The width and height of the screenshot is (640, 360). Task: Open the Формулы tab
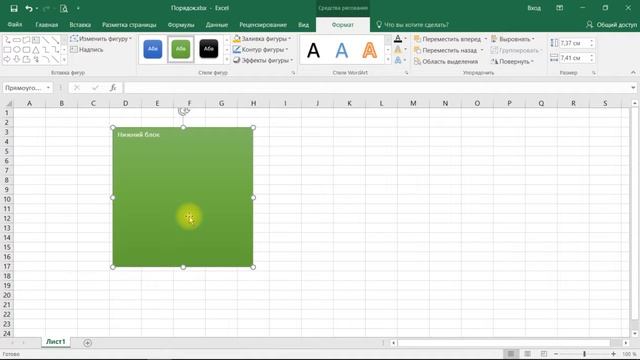click(181, 24)
